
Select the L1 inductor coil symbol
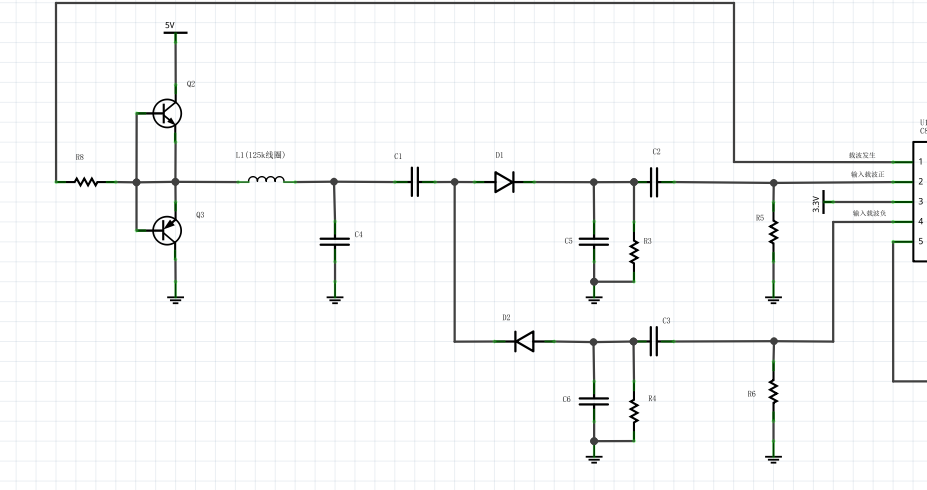(266, 179)
